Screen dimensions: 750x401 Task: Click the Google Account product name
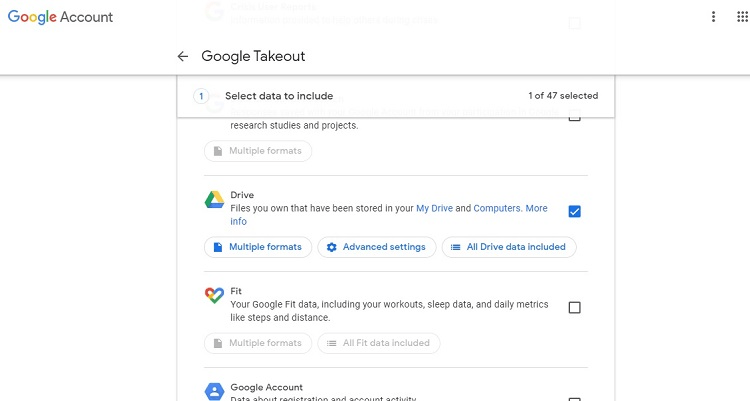(x=266, y=387)
